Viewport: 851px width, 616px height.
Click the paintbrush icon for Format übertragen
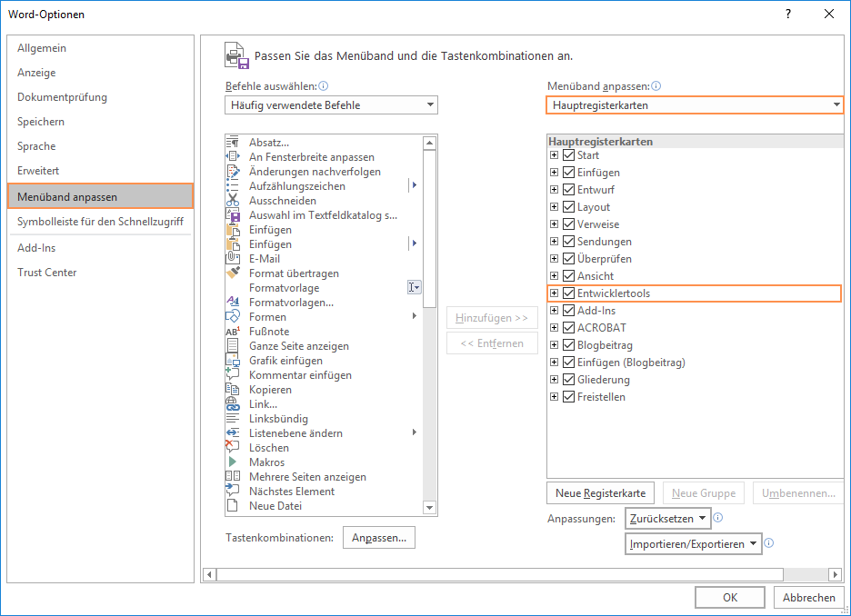pyautogui.click(x=232, y=273)
